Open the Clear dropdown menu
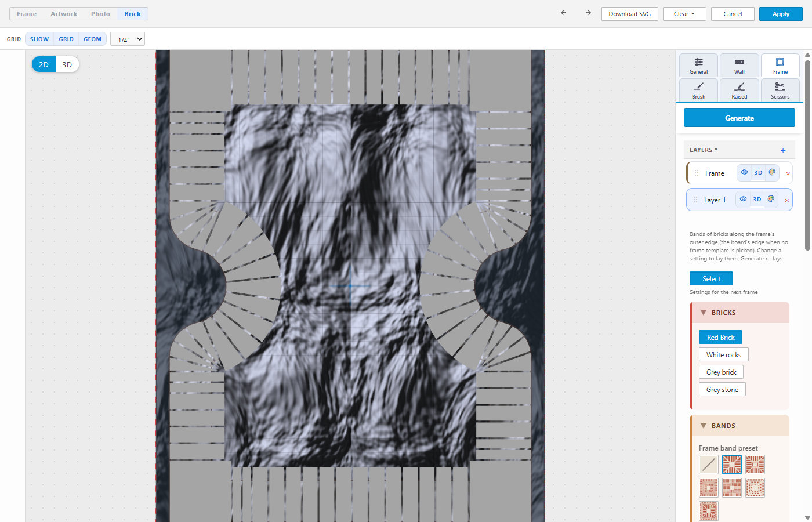 tap(684, 14)
